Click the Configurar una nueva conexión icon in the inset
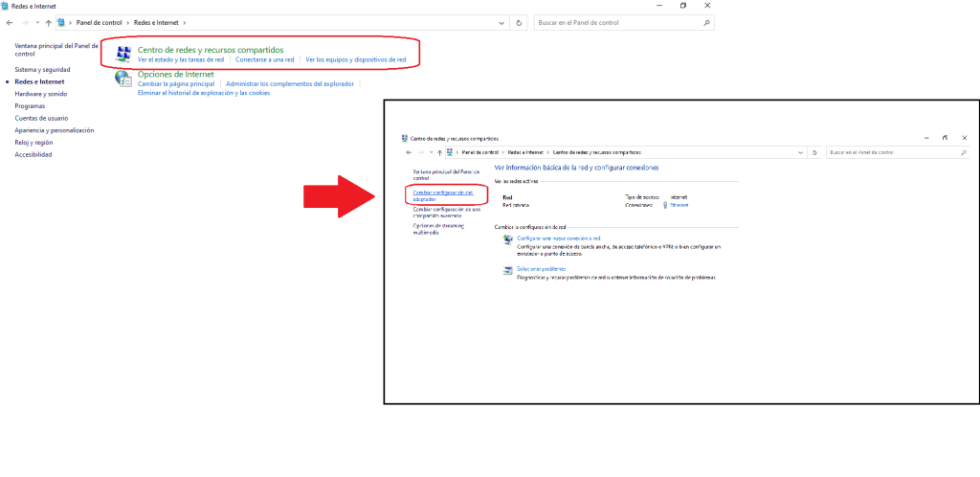Viewport: 980px width, 477px height. pyautogui.click(x=508, y=239)
